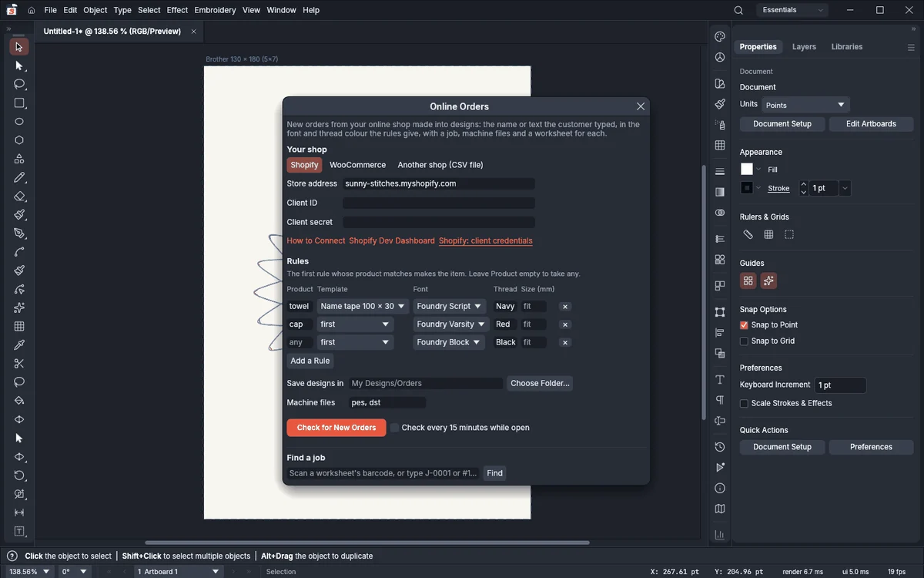Click Add a Rule button
Screen dimensions: 924x578
point(310,361)
